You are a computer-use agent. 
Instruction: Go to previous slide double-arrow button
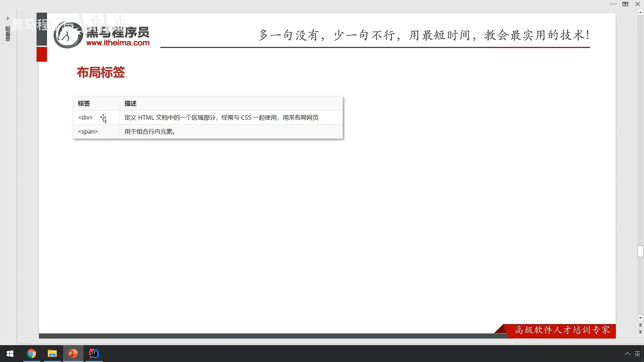click(640, 325)
